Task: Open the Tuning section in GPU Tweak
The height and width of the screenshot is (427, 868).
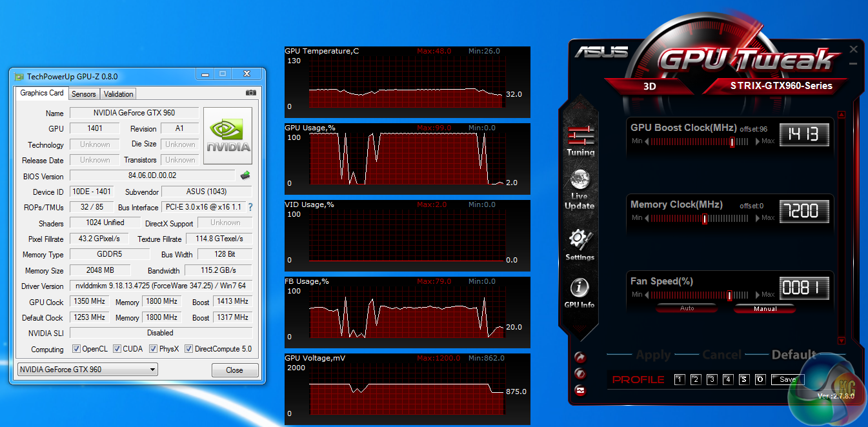Action: point(580,140)
